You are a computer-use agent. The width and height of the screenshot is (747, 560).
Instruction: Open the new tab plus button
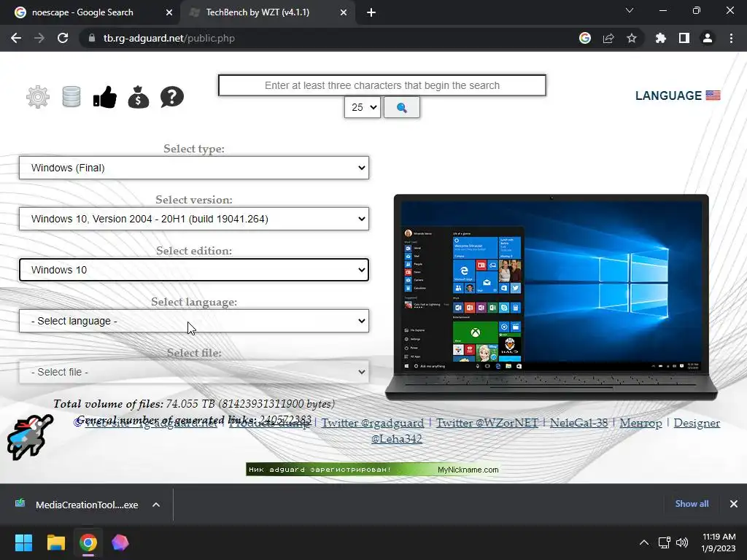(371, 13)
